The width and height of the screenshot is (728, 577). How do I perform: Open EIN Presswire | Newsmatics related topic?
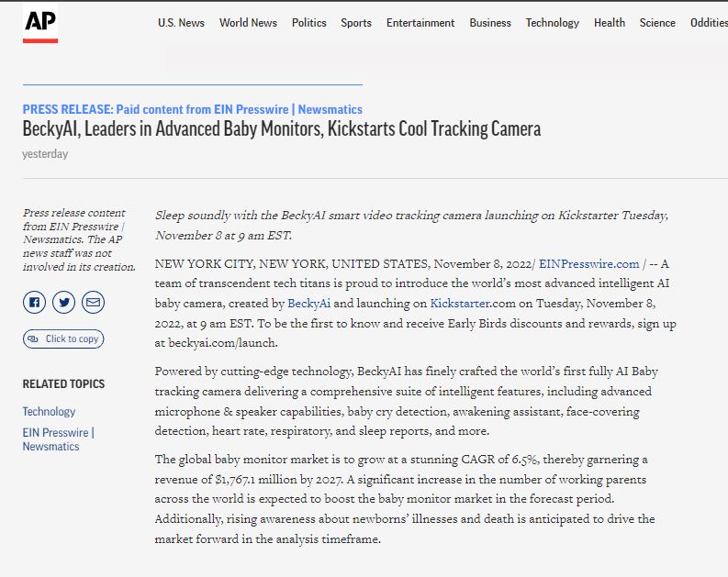[59, 439]
